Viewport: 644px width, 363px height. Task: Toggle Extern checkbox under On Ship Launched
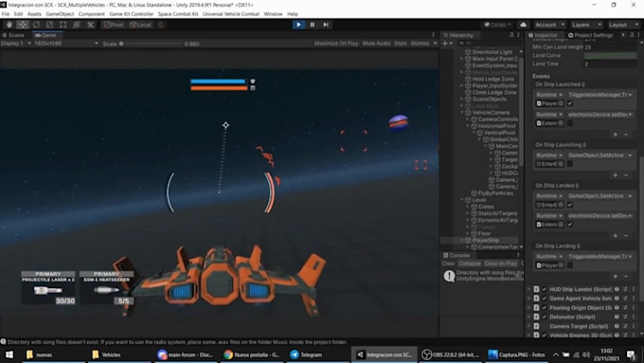click(x=570, y=123)
